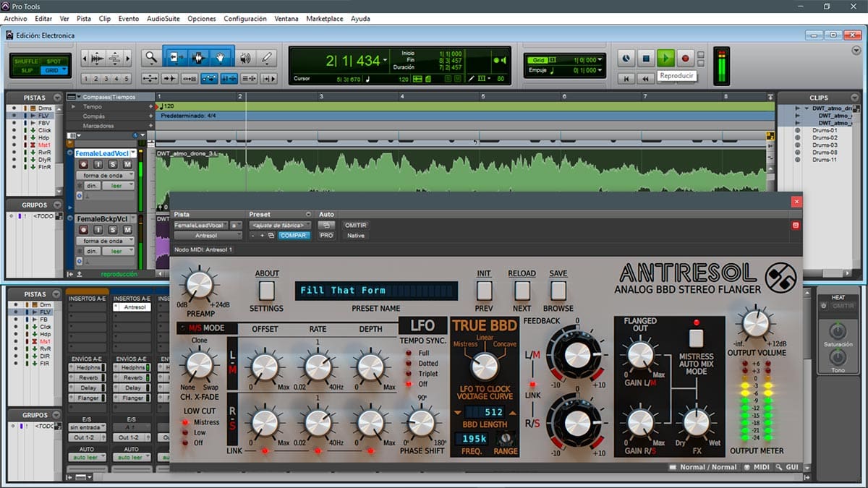868x488 pixels.
Task: Open the ajuste de fábrica preset dropdown
Action: 280,226
